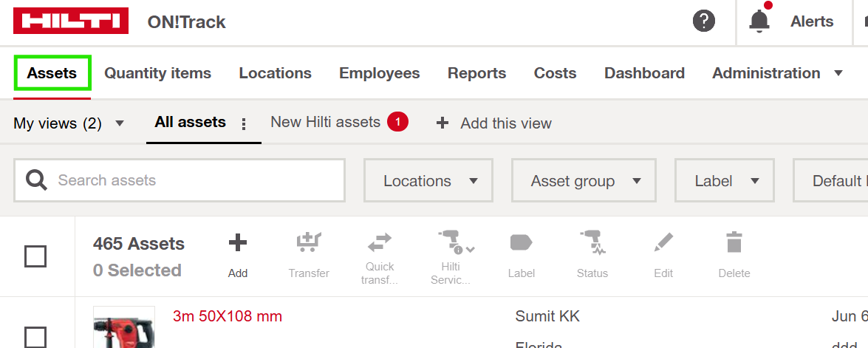Select the All assets view
This screenshot has height=348, width=868.
(x=190, y=122)
